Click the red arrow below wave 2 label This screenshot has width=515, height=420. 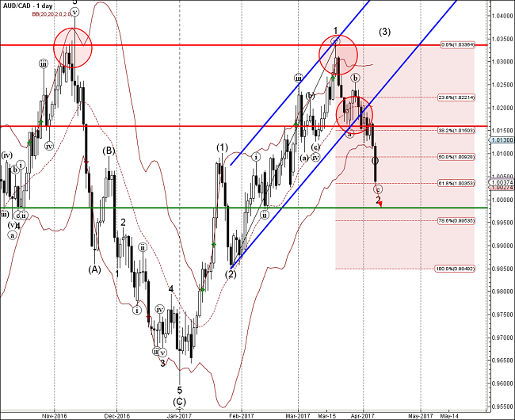381,205
